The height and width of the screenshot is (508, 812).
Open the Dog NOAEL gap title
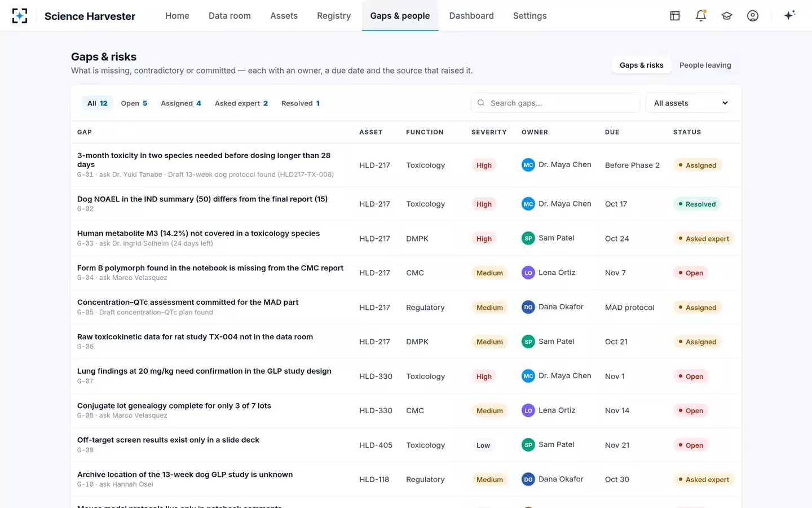tap(202, 199)
